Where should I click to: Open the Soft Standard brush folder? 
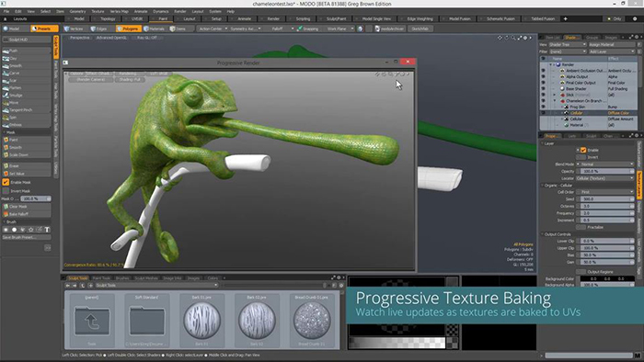click(146, 320)
